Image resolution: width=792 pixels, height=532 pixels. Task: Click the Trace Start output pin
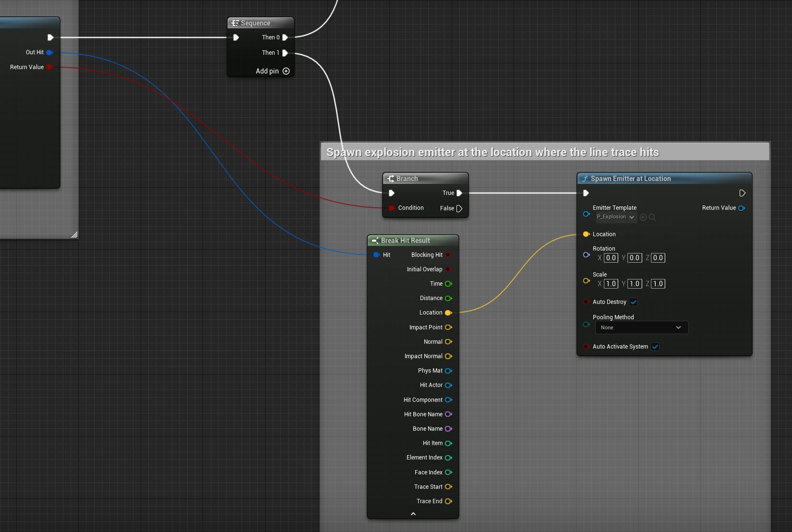click(449, 487)
